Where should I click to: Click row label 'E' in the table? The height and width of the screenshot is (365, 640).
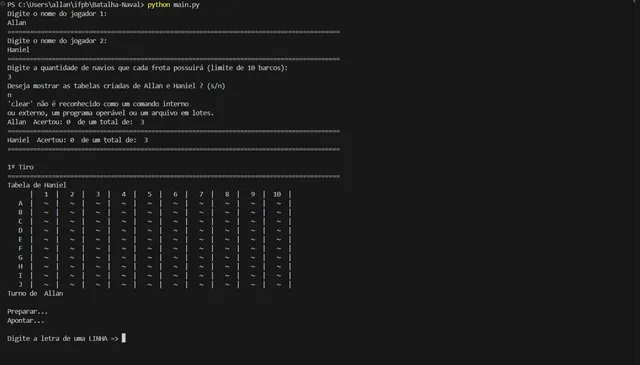[20, 239]
